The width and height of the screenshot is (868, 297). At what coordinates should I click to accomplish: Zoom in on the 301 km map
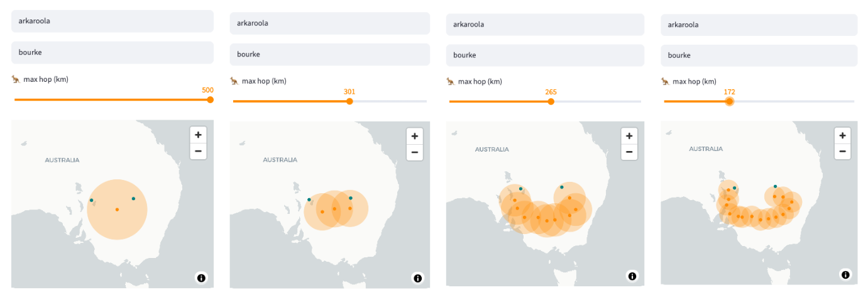click(x=414, y=136)
